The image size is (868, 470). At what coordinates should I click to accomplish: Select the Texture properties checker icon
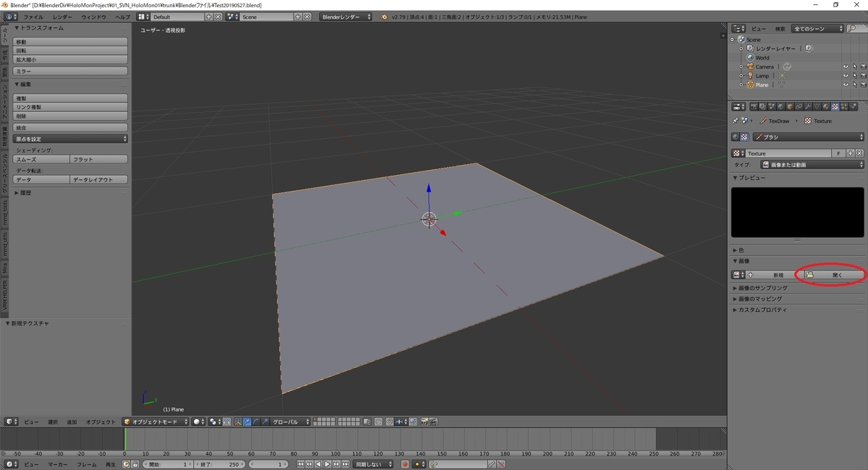pyautogui.click(x=835, y=106)
